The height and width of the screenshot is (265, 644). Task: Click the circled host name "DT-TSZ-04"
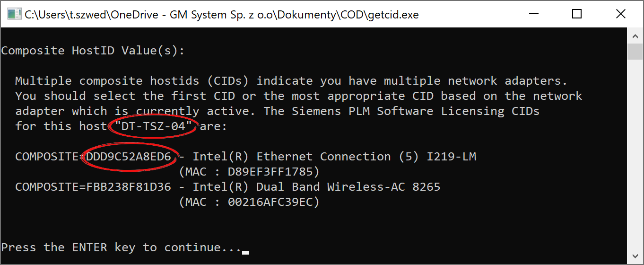154,126
